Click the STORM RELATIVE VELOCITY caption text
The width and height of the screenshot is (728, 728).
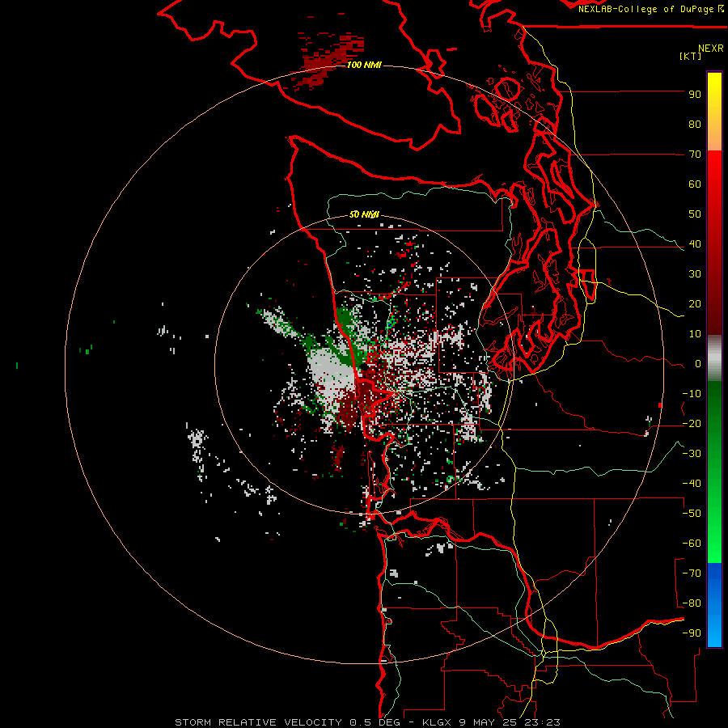pos(260,722)
